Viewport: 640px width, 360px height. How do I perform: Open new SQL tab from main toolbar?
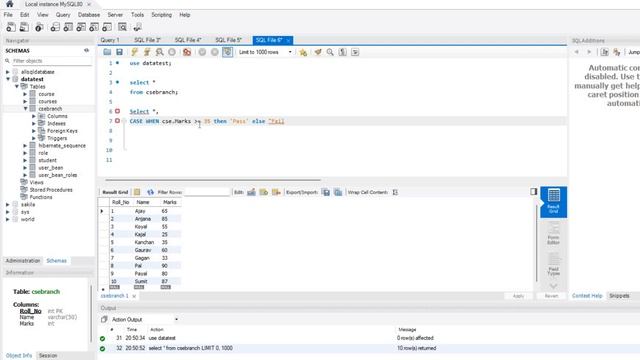(x=11, y=27)
